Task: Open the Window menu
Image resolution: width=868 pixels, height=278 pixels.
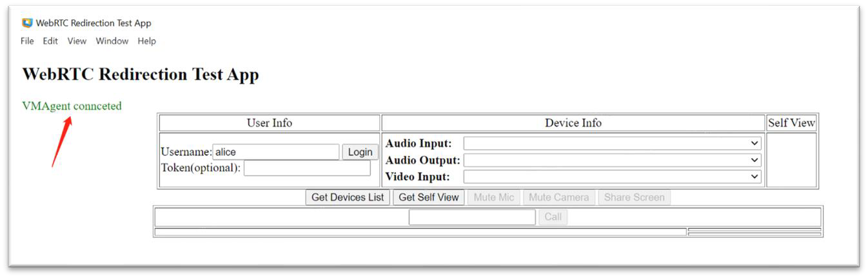Action: coord(112,41)
